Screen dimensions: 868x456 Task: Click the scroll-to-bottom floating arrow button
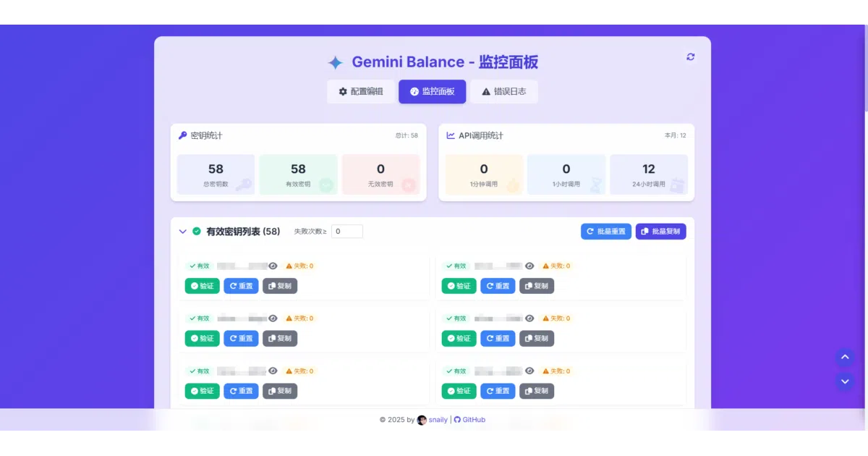[x=844, y=381]
